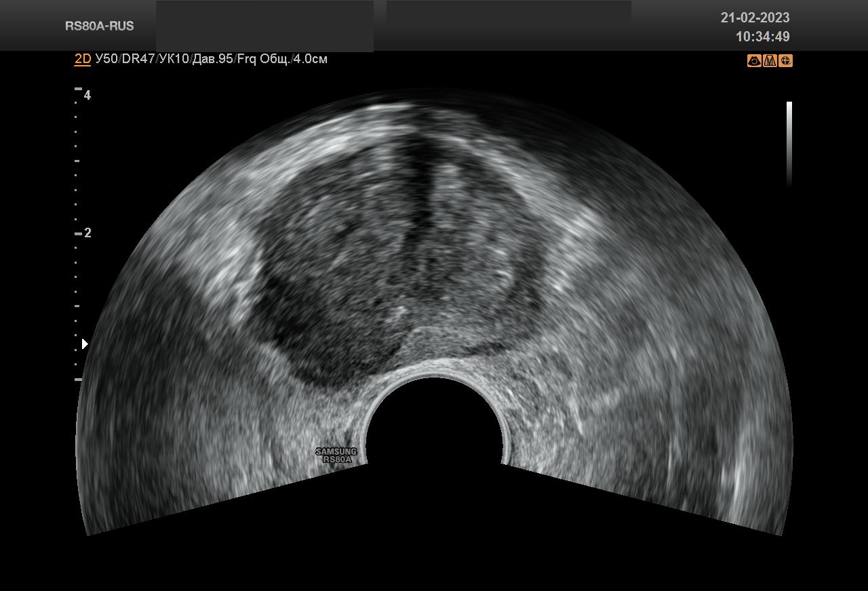Click the depth scale marker 4

(x=87, y=95)
